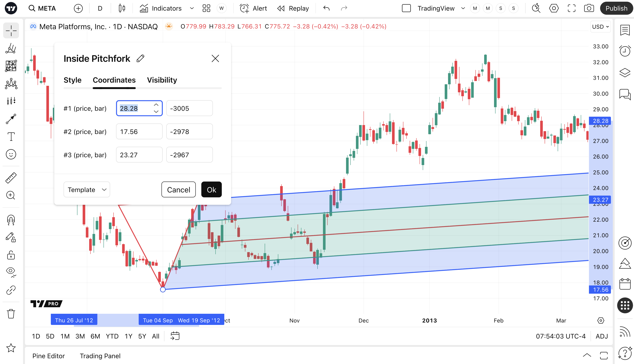
Task: Open the Measure ruler tool
Action: click(x=11, y=178)
